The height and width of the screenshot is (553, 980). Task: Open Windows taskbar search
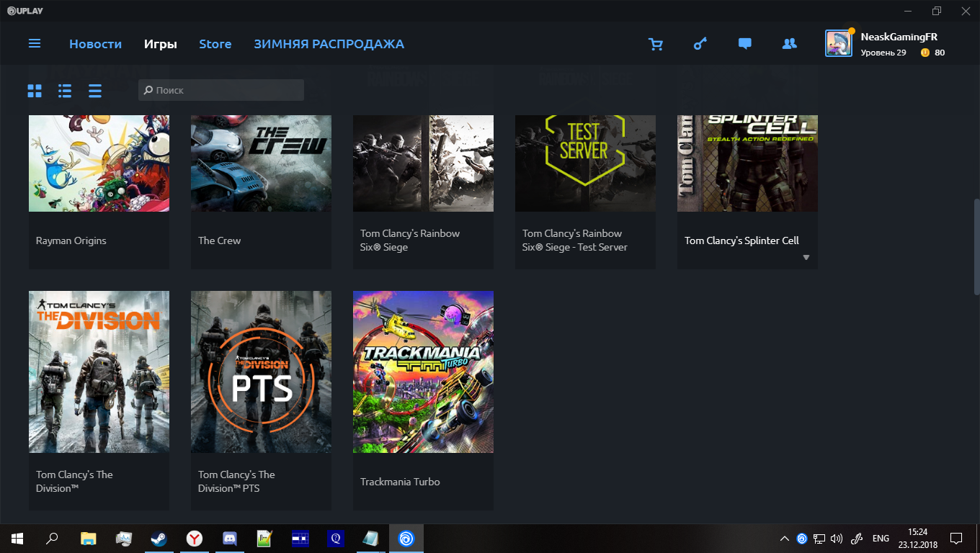52,538
